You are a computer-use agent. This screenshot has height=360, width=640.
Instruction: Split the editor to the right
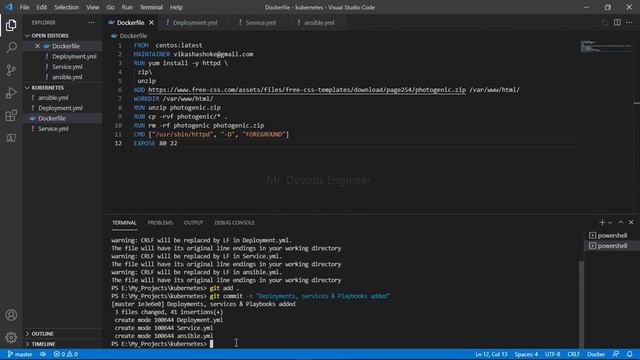(617, 22)
